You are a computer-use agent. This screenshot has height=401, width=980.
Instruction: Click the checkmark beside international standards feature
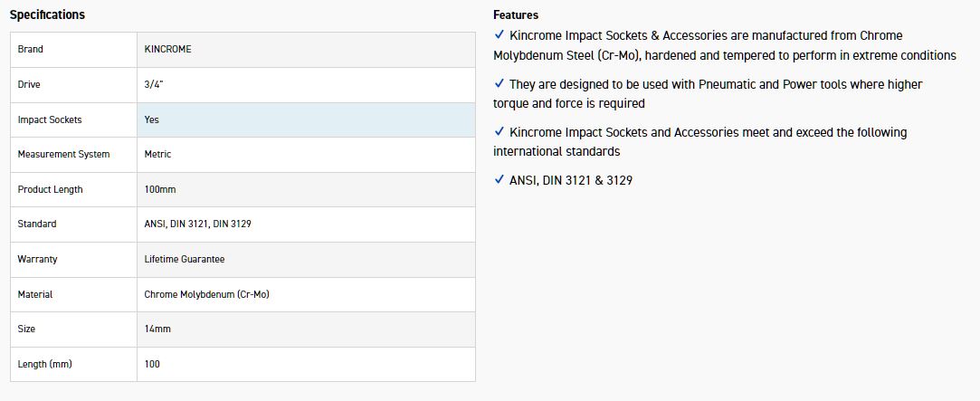pyautogui.click(x=500, y=131)
